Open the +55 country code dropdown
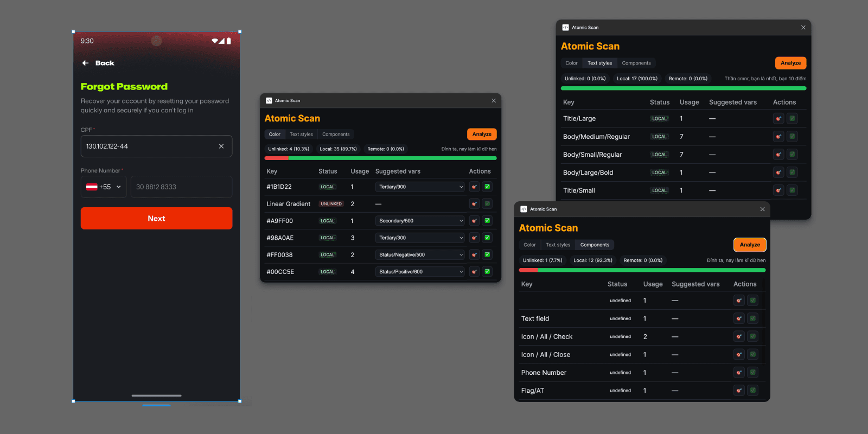Image resolution: width=868 pixels, height=434 pixels. [x=104, y=187]
